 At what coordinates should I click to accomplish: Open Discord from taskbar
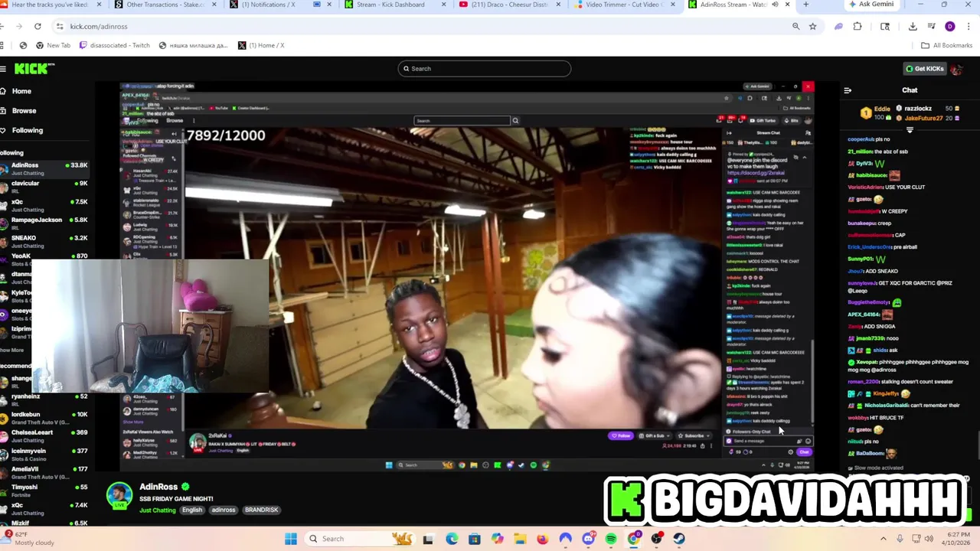(588, 539)
